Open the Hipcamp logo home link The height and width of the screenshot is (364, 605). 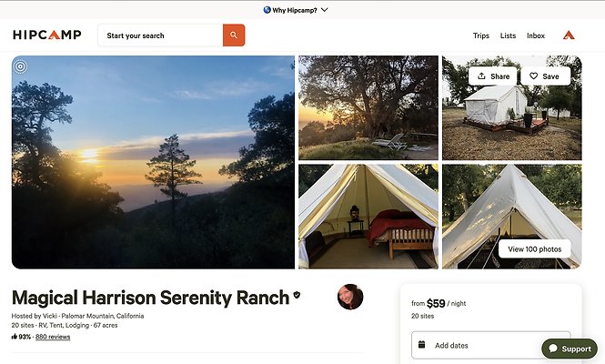click(x=47, y=35)
